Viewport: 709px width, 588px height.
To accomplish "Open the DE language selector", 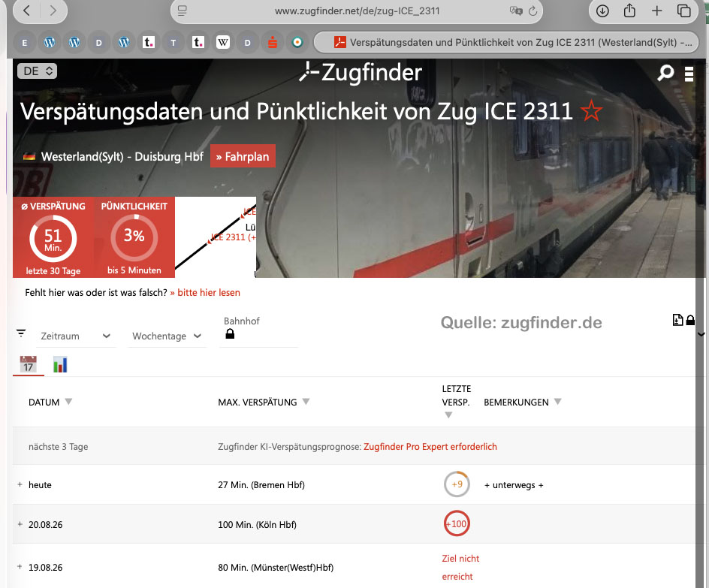I will point(37,71).
